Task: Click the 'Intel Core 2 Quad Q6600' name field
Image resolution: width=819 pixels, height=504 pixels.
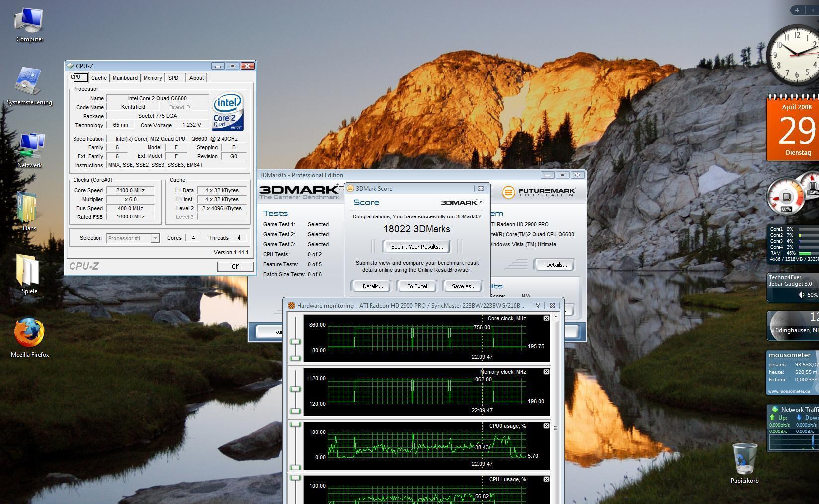Action: click(157, 98)
